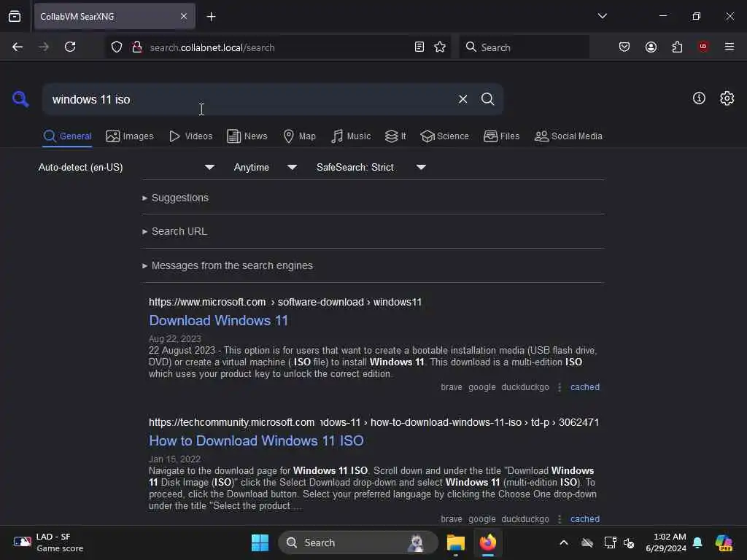
Task: Open SearXNG preferences gear icon
Action: coord(727,98)
